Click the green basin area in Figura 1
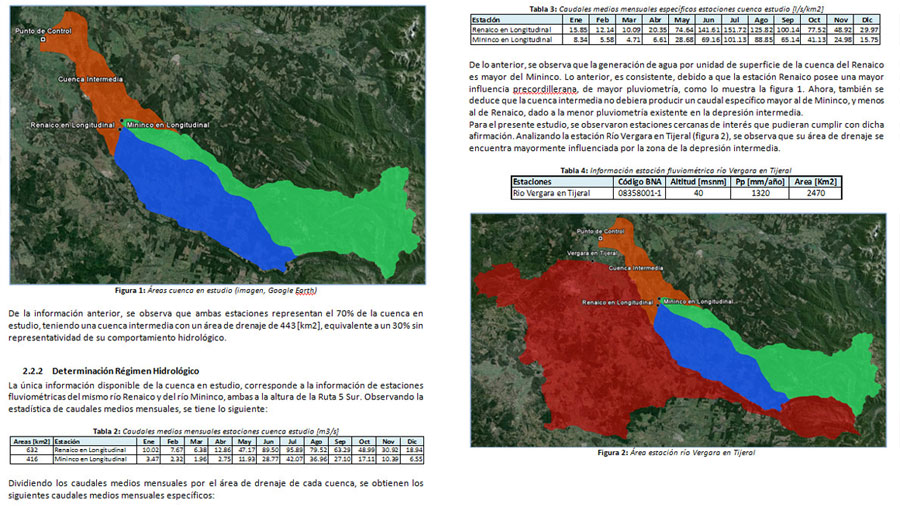The height and width of the screenshot is (506, 900). pyautogui.click(x=340, y=215)
